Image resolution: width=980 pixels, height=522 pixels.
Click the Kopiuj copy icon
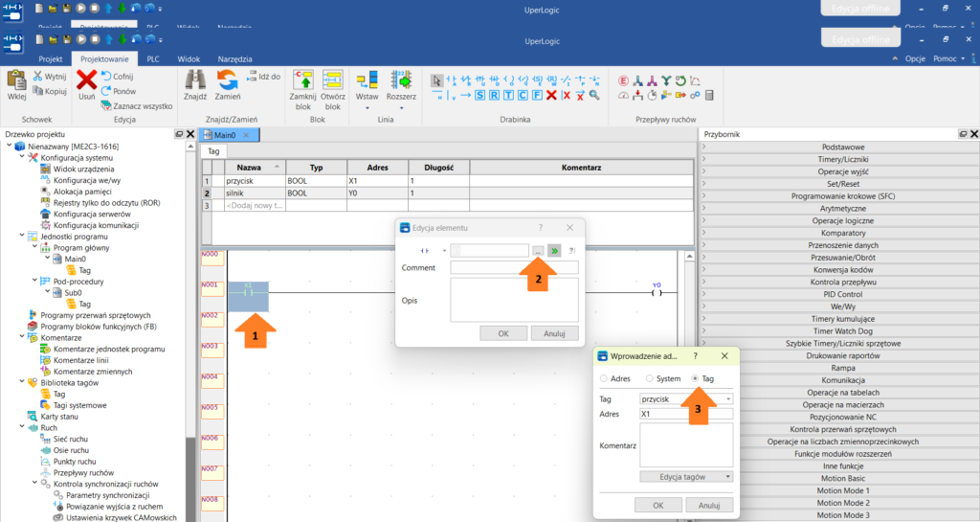(37, 91)
